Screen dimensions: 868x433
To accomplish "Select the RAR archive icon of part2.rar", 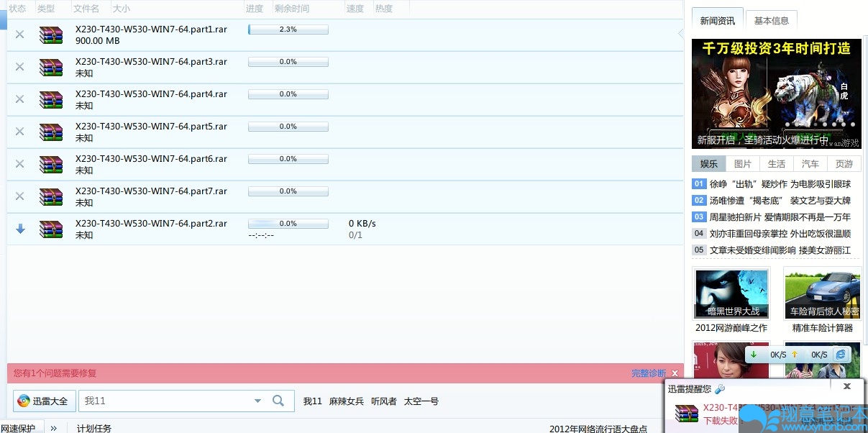I will point(51,229).
